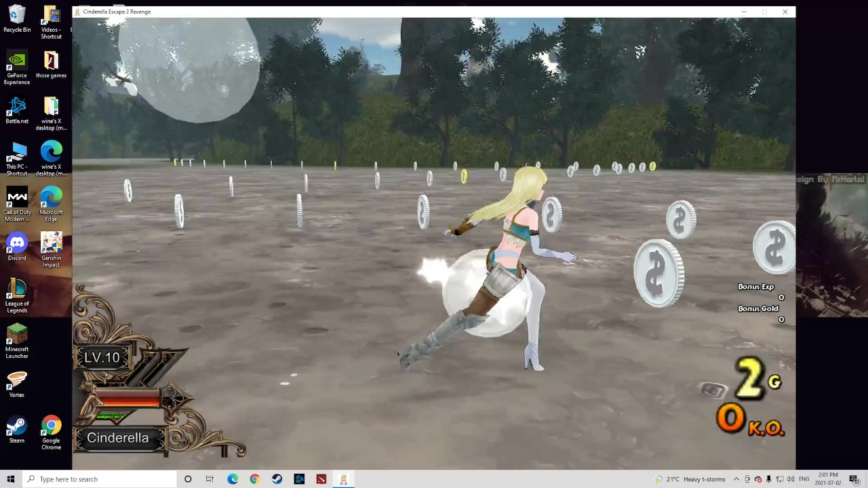Launch League of Legends desktop icon
868x488 pixels.
(17, 296)
